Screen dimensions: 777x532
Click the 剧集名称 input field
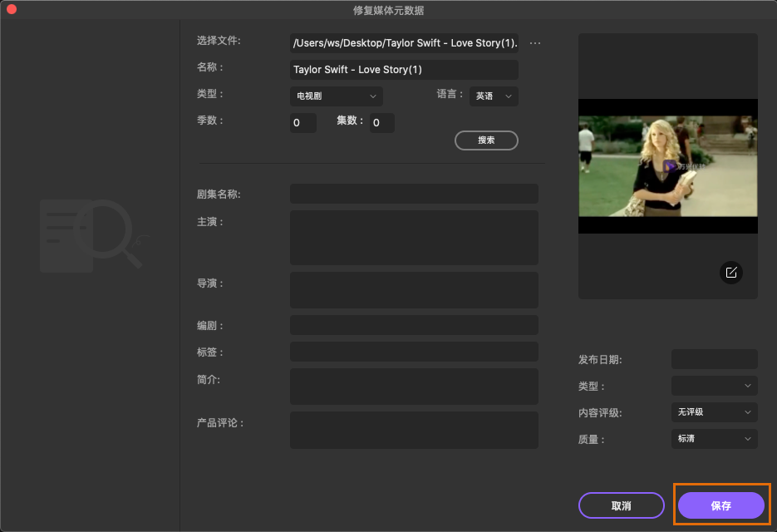414,194
